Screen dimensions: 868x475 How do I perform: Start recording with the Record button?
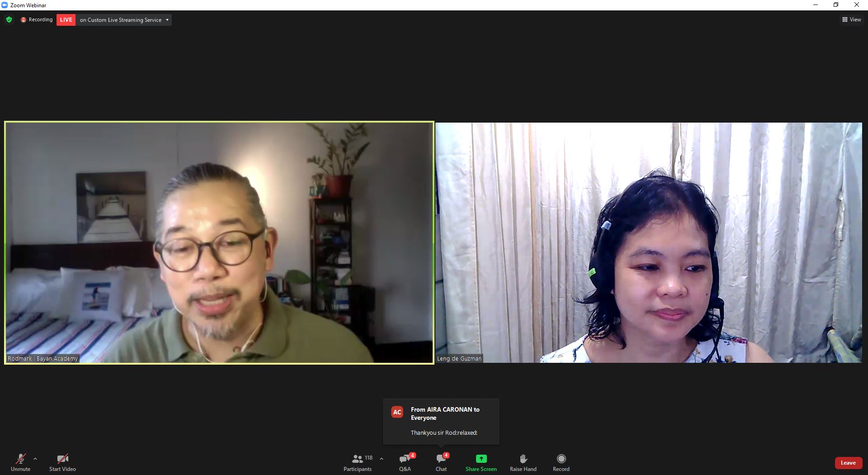point(561,462)
